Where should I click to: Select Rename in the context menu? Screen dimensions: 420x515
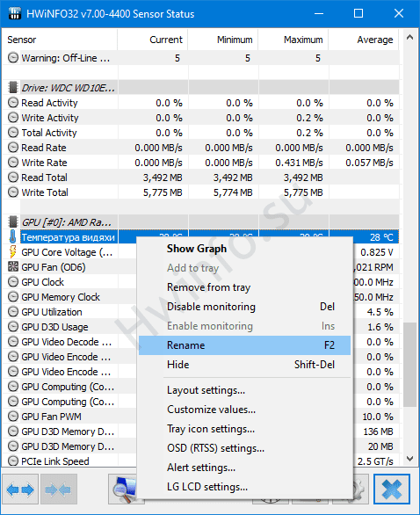coord(244,345)
